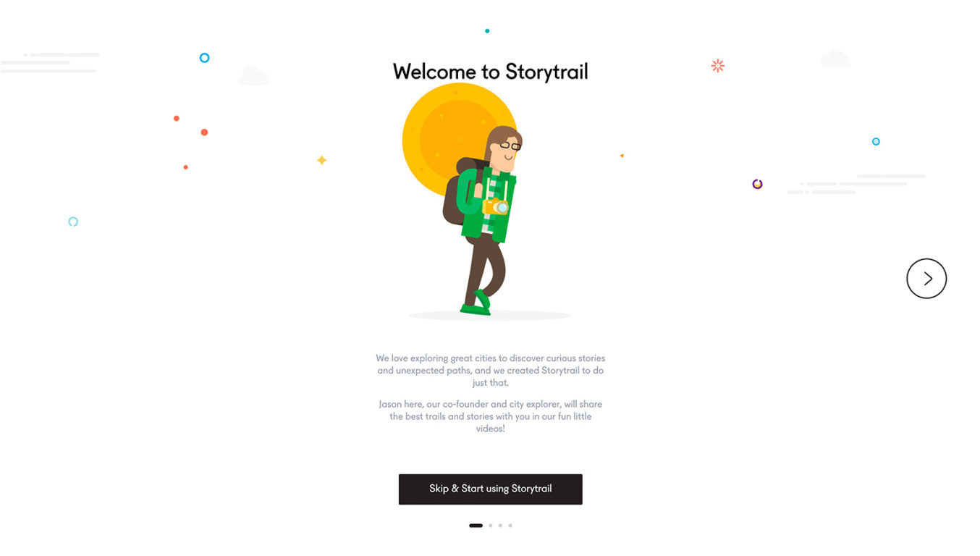Jump to the fourth pagination dot

[x=510, y=526]
